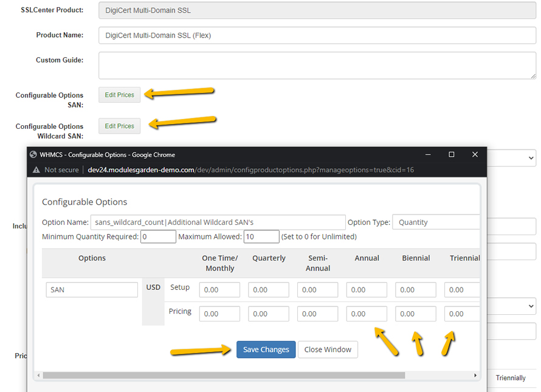The image size is (541, 392).
Task: Open the Option Type Quantity dropdown
Action: click(436, 222)
